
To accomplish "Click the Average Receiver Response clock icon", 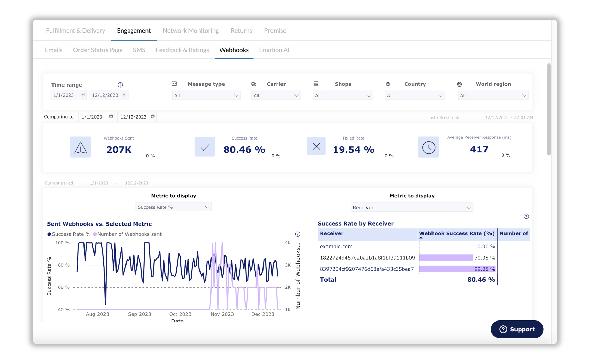I will pos(428,147).
